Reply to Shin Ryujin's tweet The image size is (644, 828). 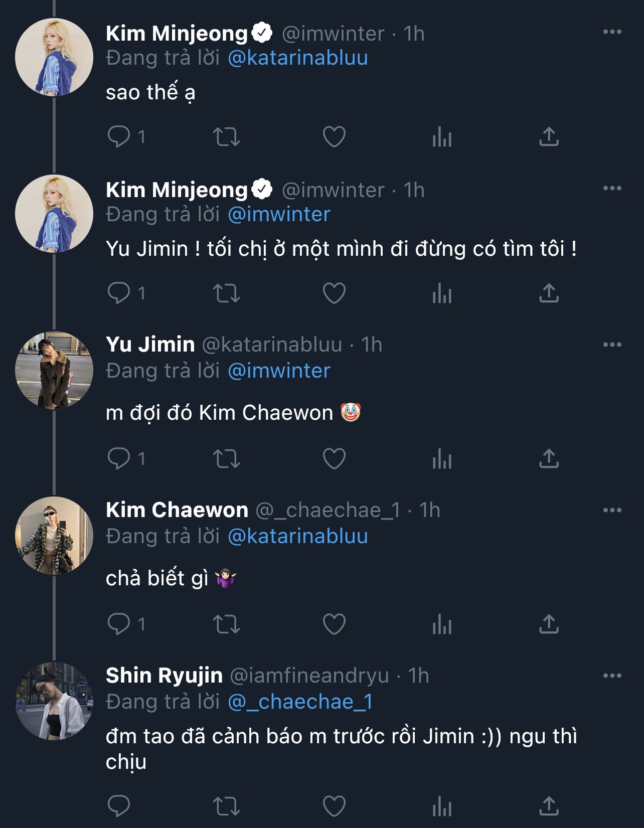click(x=119, y=806)
